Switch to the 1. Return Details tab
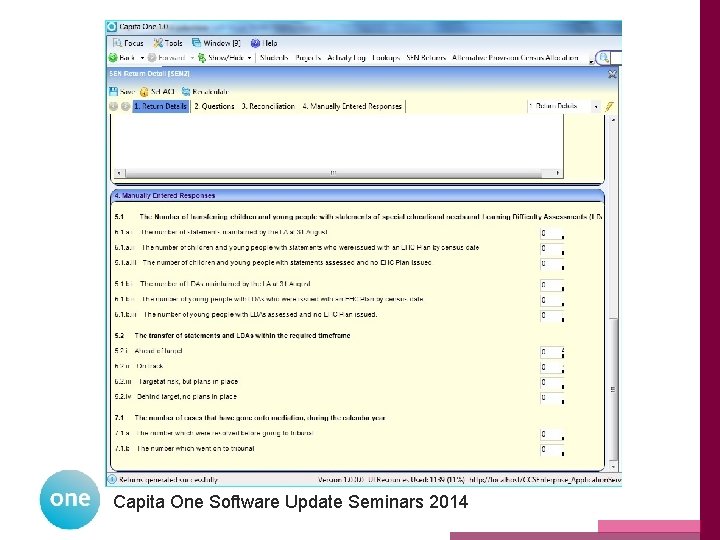 tap(161, 107)
